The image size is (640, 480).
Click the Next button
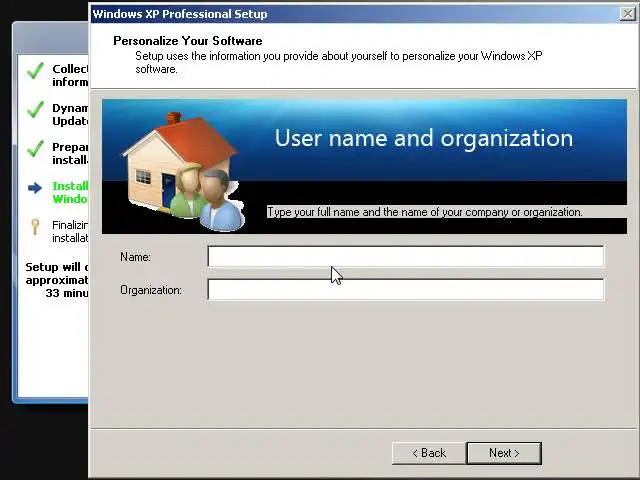point(504,453)
